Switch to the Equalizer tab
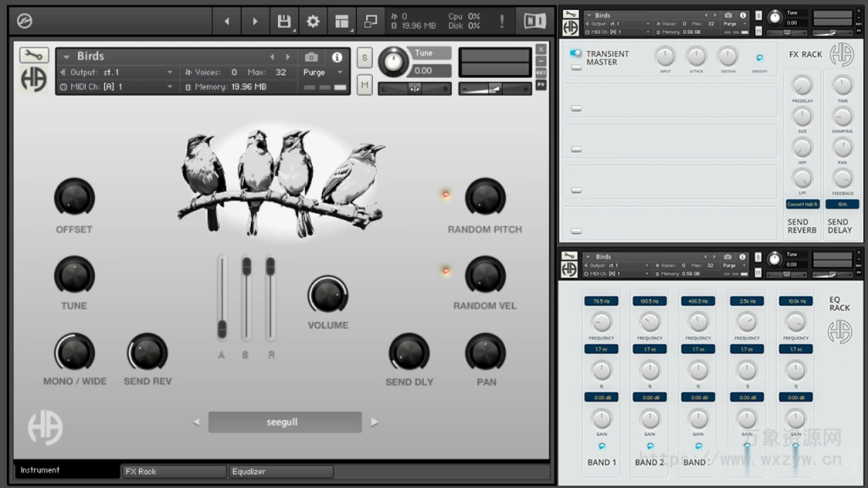Image resolution: width=868 pixels, height=488 pixels. point(281,471)
